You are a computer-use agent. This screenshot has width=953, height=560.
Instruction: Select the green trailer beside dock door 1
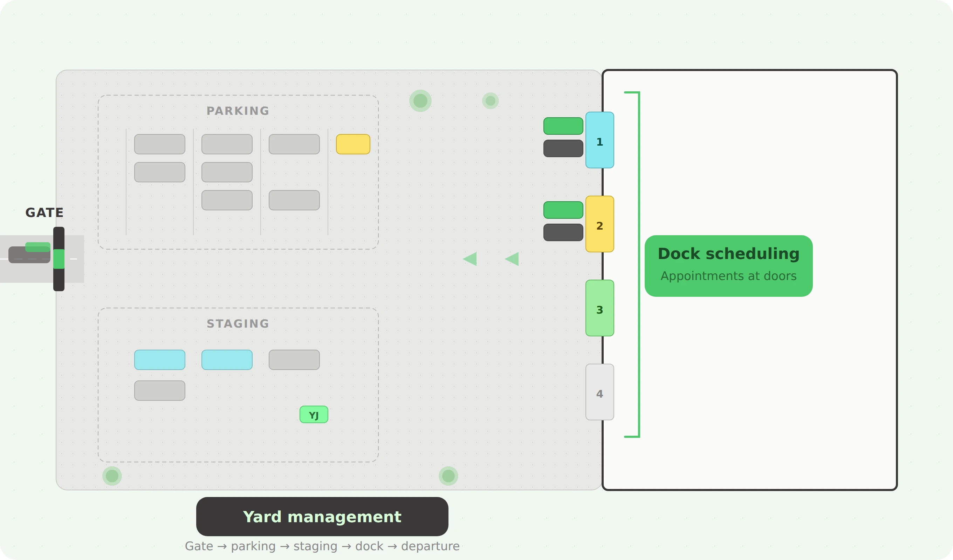[x=563, y=125]
